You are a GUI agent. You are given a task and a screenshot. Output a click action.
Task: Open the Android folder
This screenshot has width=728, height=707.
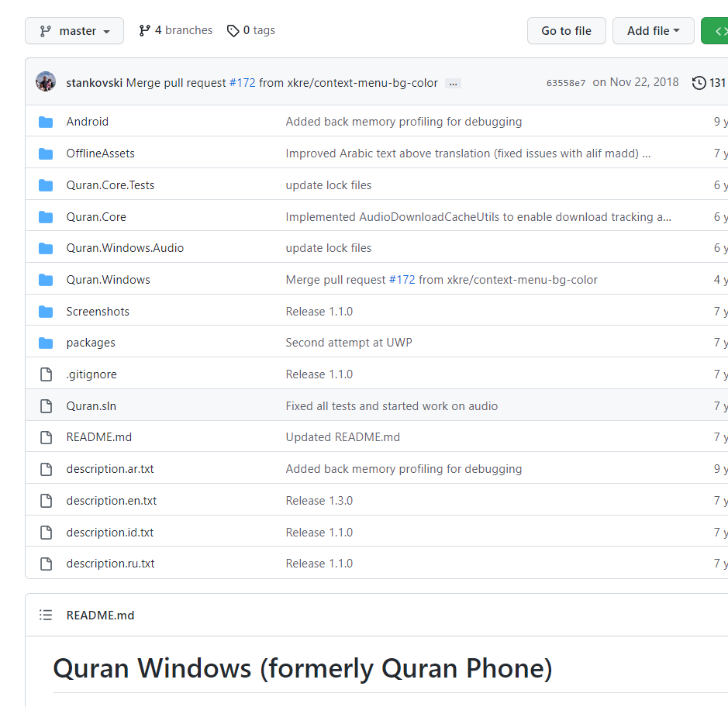(88, 122)
